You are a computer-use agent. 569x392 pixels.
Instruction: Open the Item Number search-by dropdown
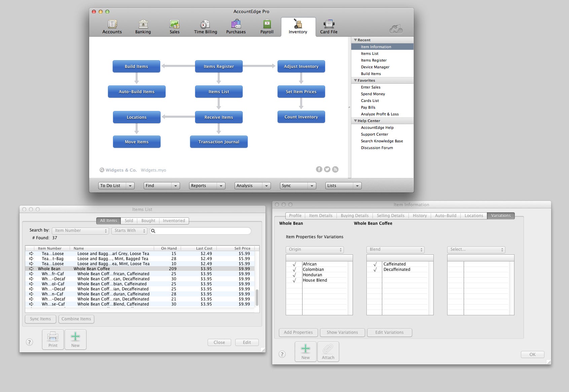pyautogui.click(x=80, y=231)
